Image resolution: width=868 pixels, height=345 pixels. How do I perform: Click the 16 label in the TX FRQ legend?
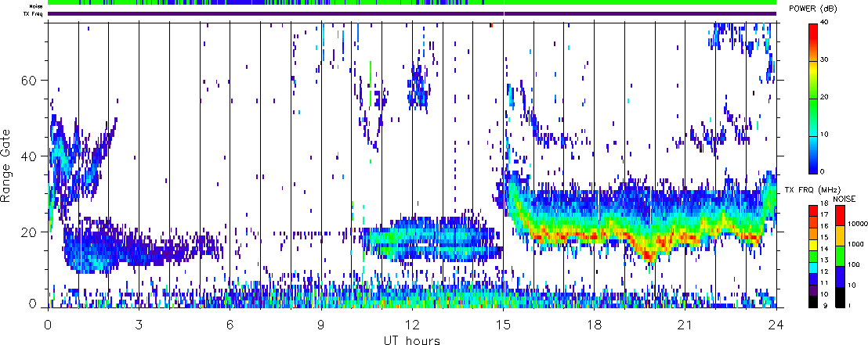coord(825,226)
